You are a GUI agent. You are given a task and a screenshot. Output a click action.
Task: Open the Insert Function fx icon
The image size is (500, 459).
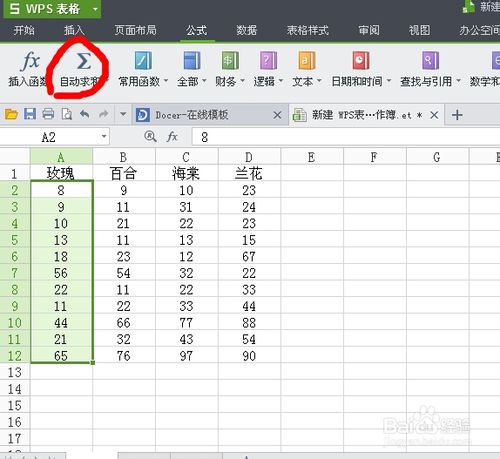tap(30, 61)
